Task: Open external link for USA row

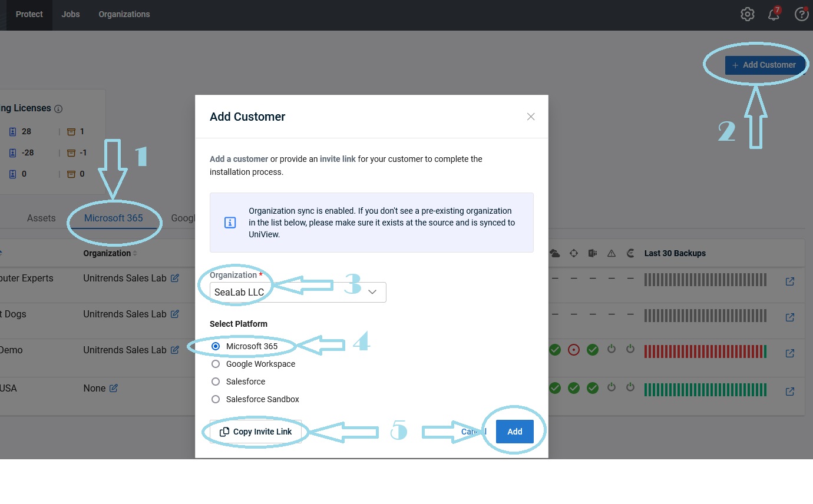Action: click(790, 392)
